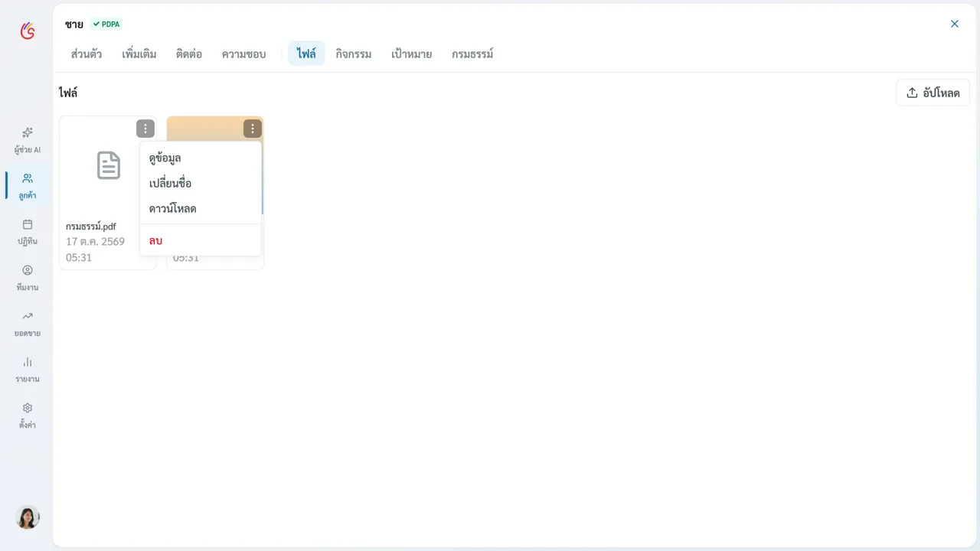
Task: Click the PDPA consent badge
Action: 106,24
